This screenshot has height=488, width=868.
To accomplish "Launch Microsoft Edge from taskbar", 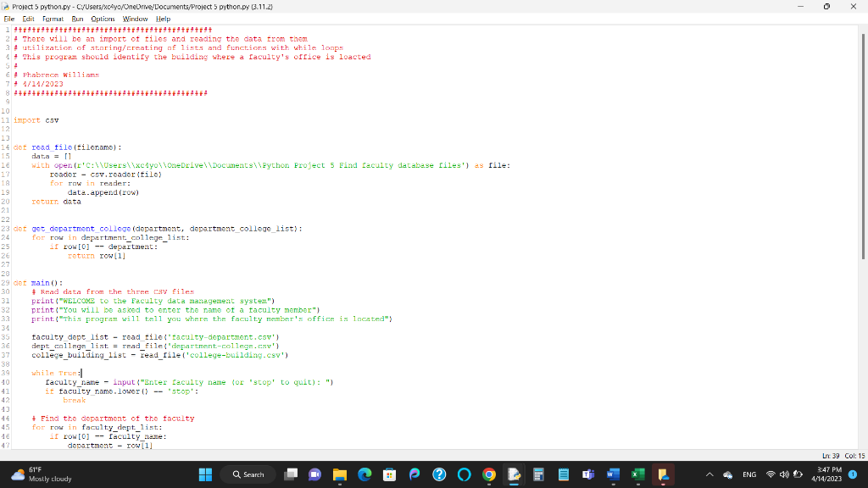I will tap(364, 474).
